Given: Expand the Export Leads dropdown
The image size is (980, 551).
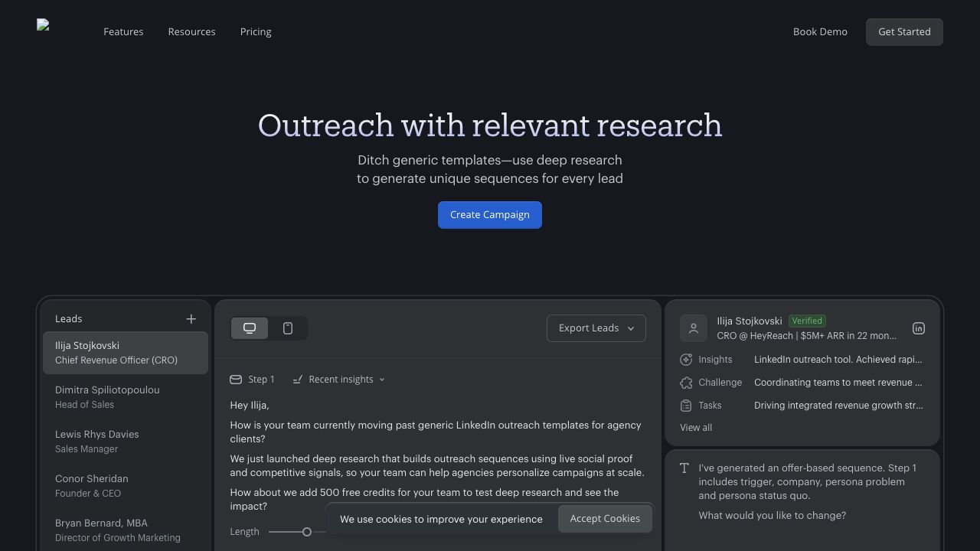Looking at the screenshot, I should 596,328.
